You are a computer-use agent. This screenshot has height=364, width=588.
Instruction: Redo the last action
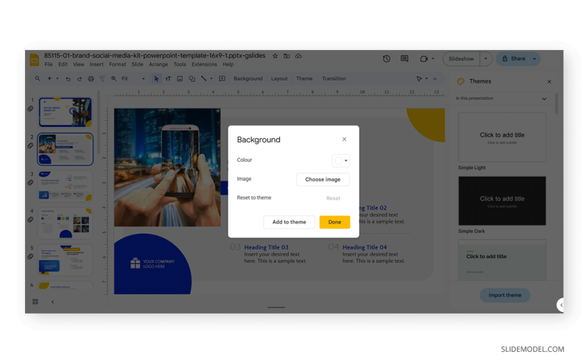[x=79, y=79]
